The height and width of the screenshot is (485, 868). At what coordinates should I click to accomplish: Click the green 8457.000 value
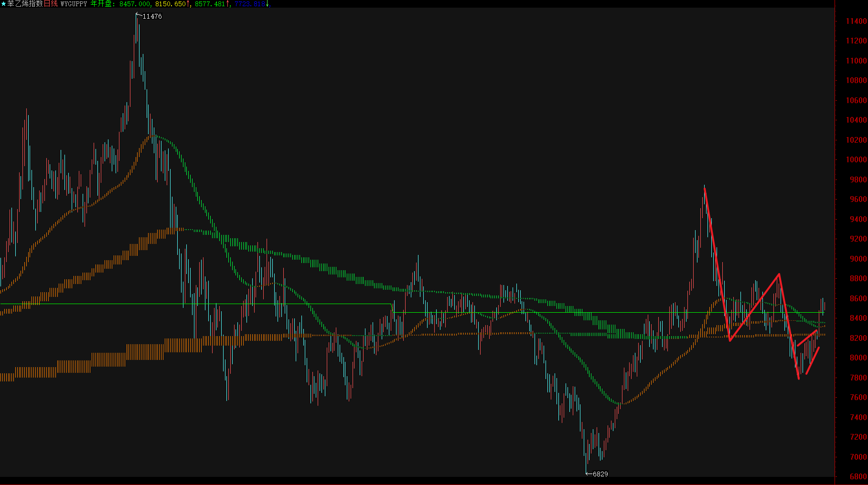tap(134, 4)
